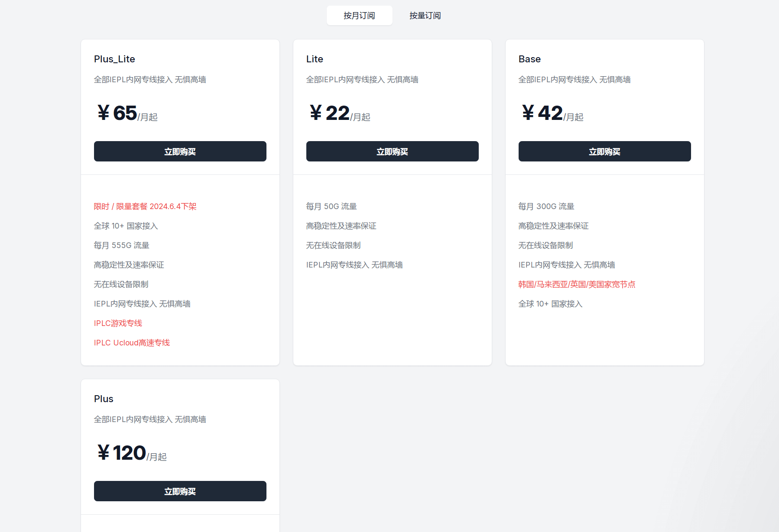Click the 韩国/马来西亚/英国/美国家宽节点 feature
Image resolution: width=779 pixels, height=532 pixels.
[x=577, y=284]
